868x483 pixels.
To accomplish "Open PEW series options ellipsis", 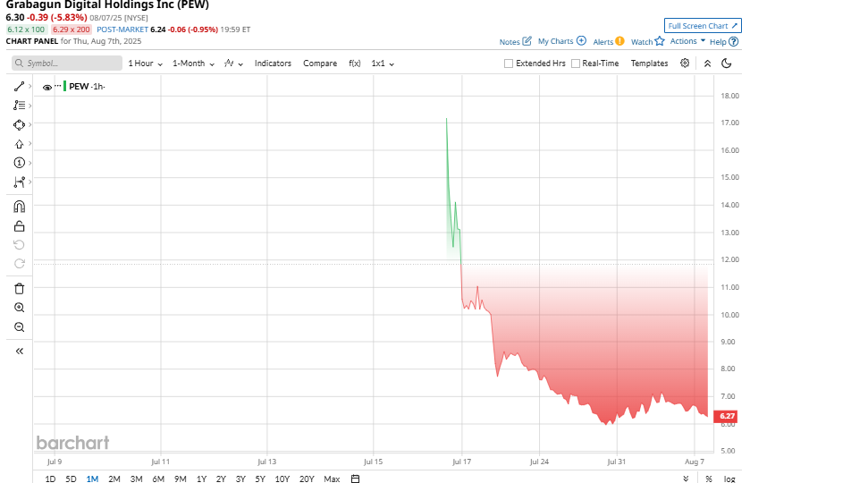I will [57, 86].
